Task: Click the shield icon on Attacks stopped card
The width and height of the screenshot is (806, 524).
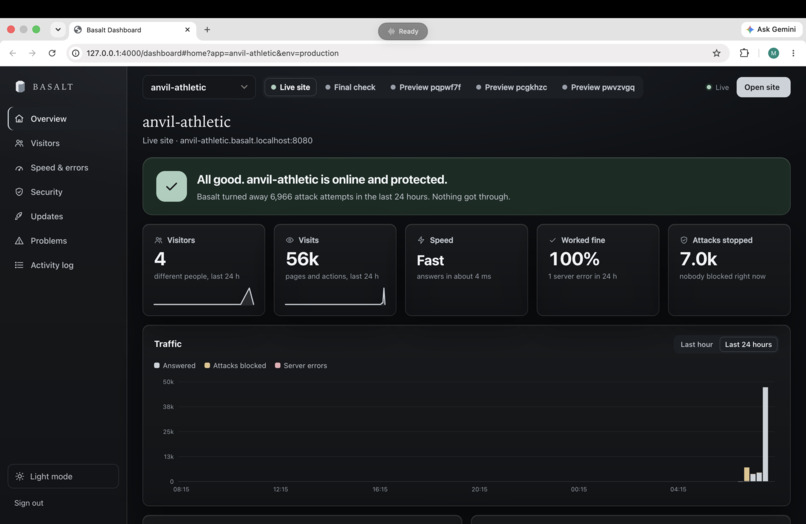Action: (684, 240)
